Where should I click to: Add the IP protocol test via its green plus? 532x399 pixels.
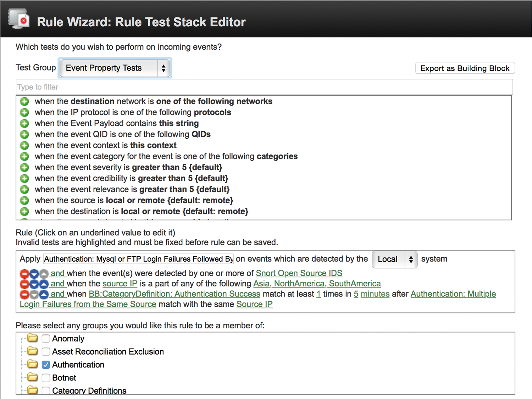(x=24, y=113)
